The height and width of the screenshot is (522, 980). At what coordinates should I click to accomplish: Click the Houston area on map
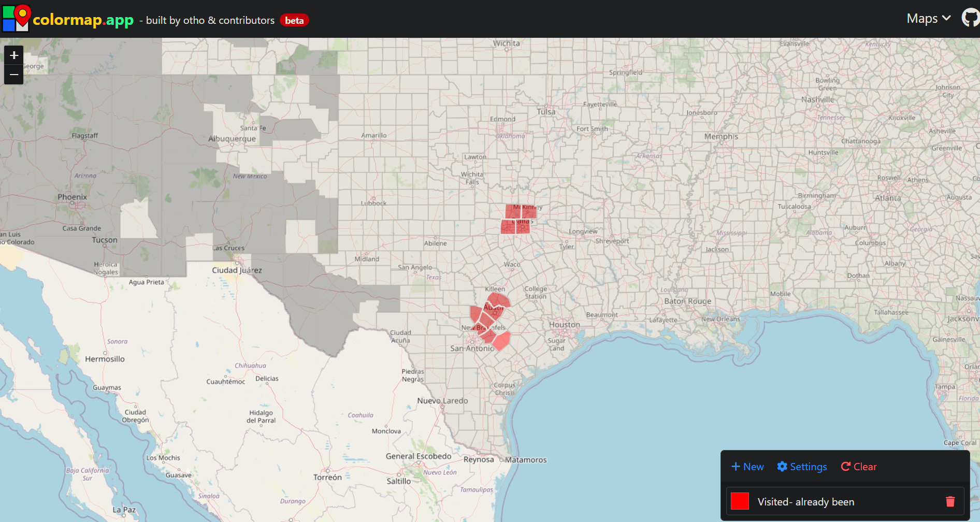tap(564, 325)
